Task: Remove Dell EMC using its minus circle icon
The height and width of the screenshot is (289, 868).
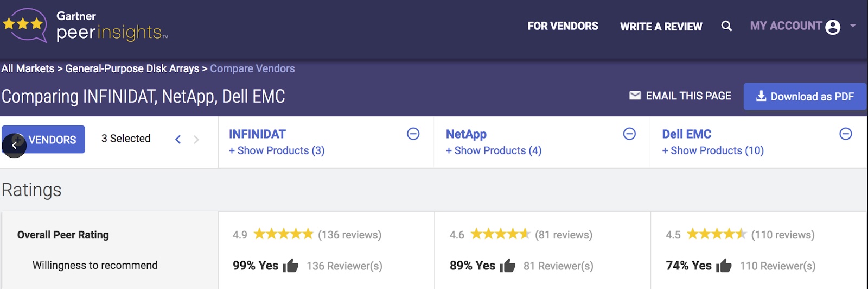Action: click(846, 134)
